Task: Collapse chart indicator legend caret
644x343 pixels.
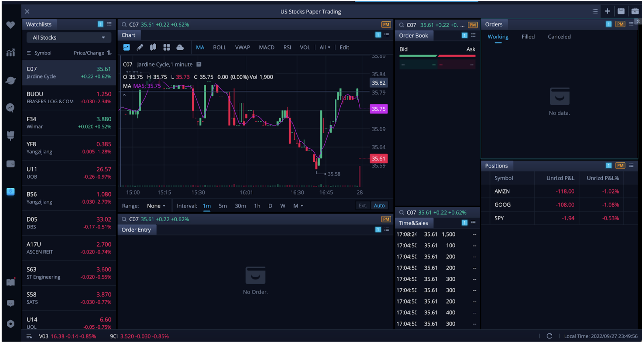Action: click(x=124, y=95)
